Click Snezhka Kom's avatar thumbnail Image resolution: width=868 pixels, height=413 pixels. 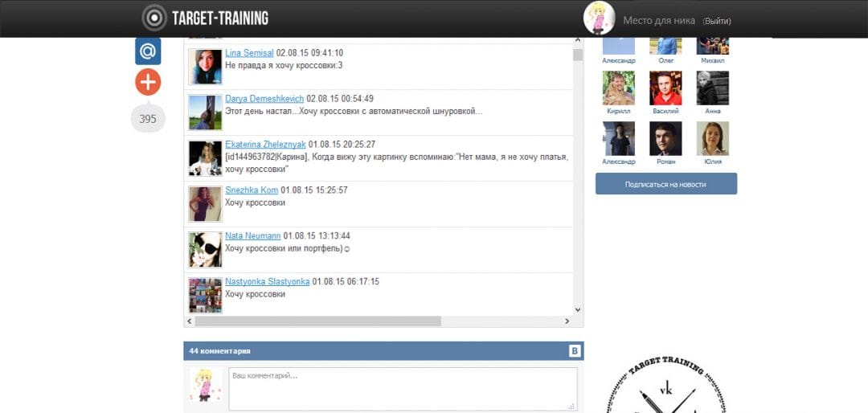pos(206,204)
